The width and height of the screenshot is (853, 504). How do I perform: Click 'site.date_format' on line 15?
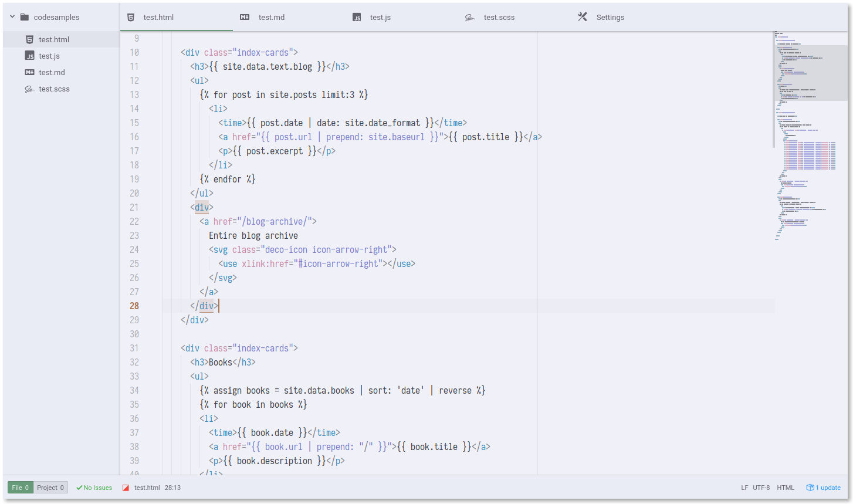383,123
